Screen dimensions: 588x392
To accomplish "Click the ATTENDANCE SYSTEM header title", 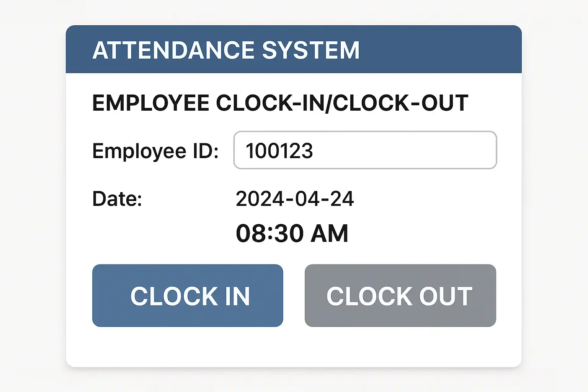I will tap(226, 50).
